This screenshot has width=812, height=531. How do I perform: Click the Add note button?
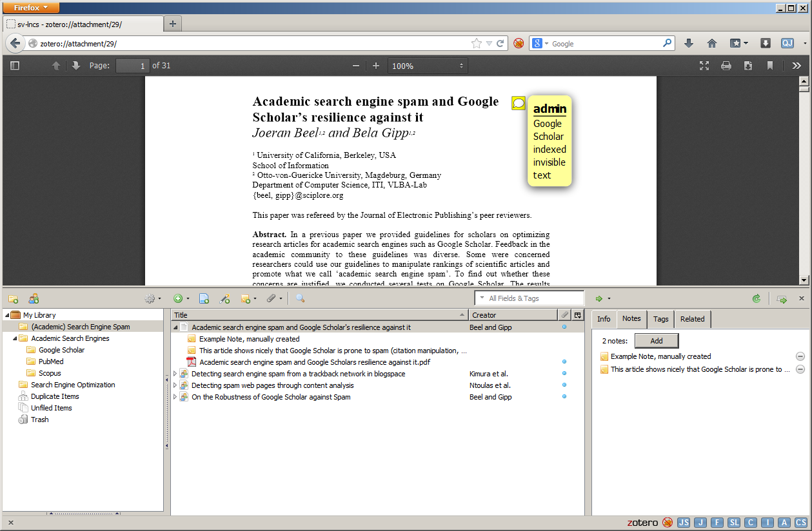[x=657, y=341]
